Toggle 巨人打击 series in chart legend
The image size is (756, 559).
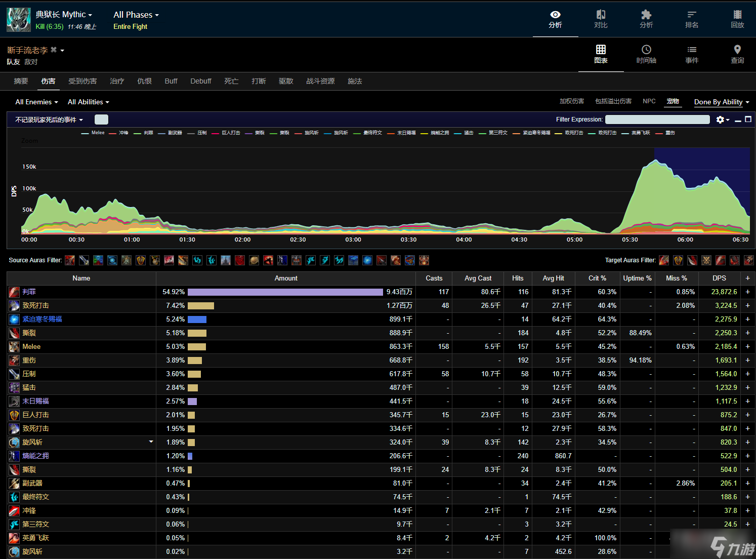click(x=226, y=133)
